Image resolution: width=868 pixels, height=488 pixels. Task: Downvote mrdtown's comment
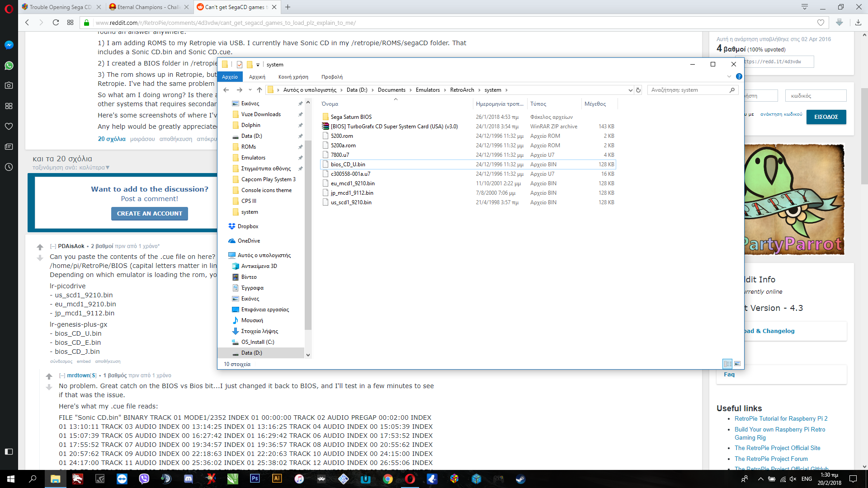[49, 387]
